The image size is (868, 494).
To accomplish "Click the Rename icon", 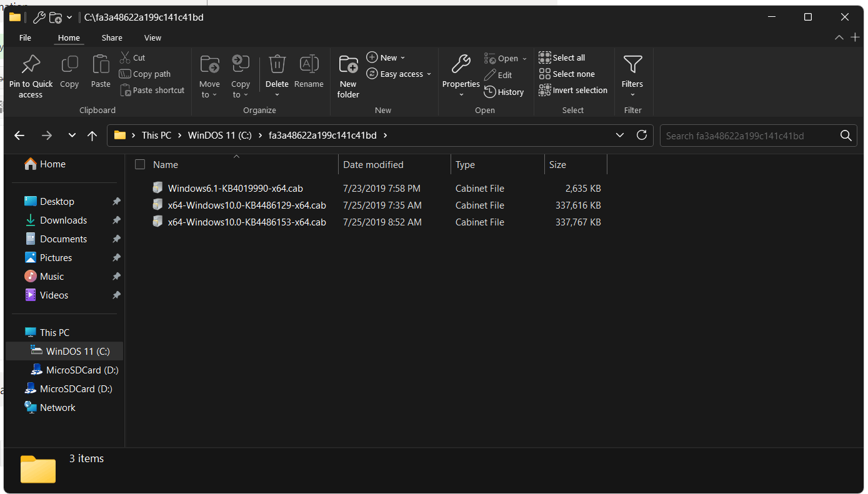I will tap(309, 64).
